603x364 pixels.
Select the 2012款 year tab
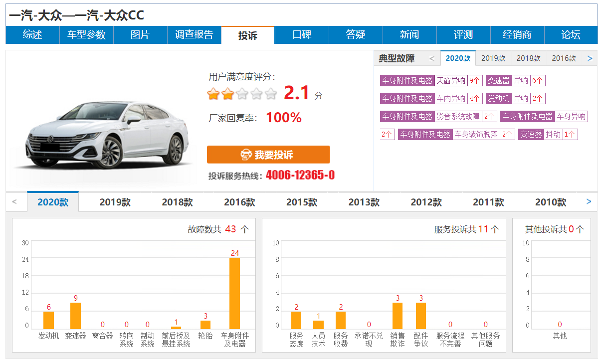426,202
